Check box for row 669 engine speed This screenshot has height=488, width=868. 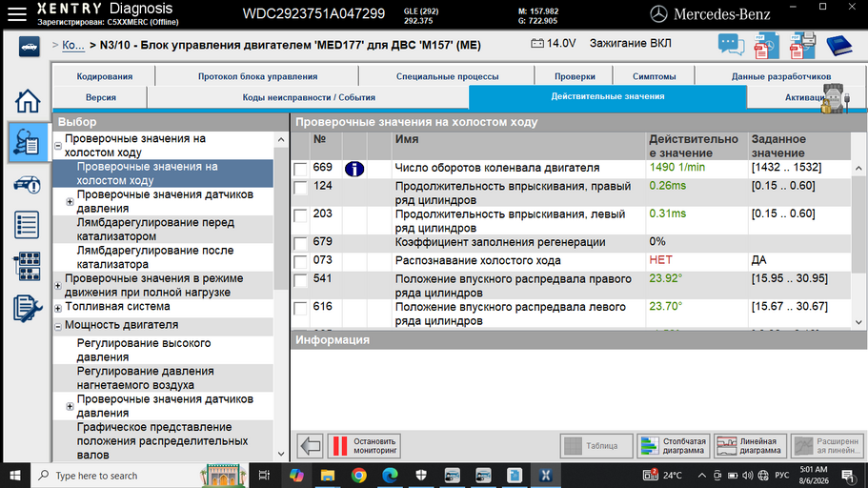coord(300,169)
